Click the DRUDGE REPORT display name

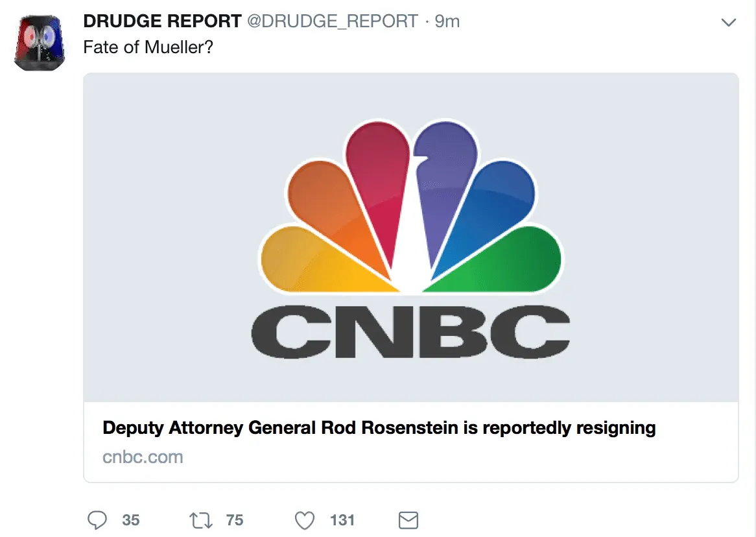(162, 21)
